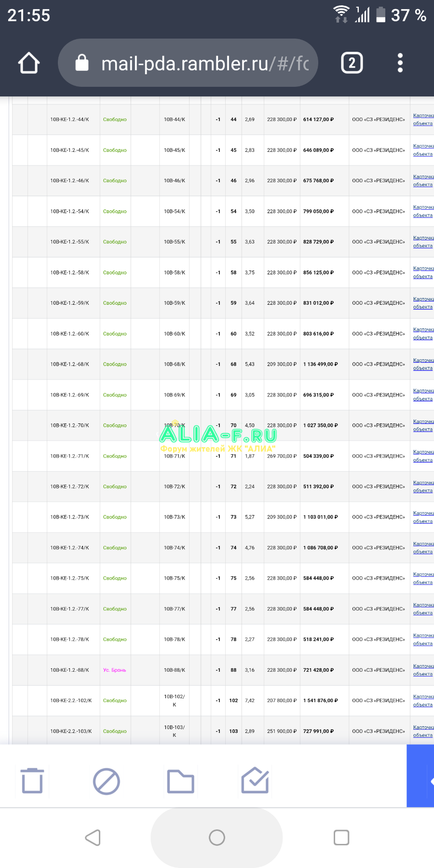
Task: Select the cell 10В-КЕ-1.2.-69/К
Action: [70, 395]
